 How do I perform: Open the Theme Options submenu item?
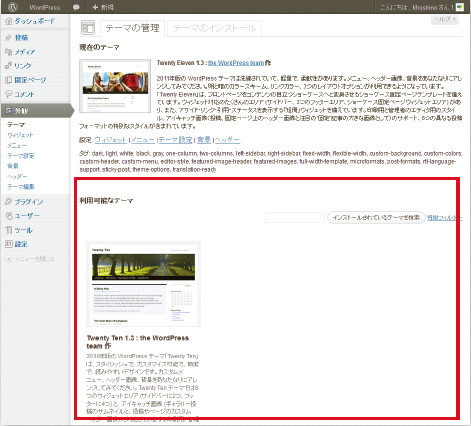coord(21,156)
